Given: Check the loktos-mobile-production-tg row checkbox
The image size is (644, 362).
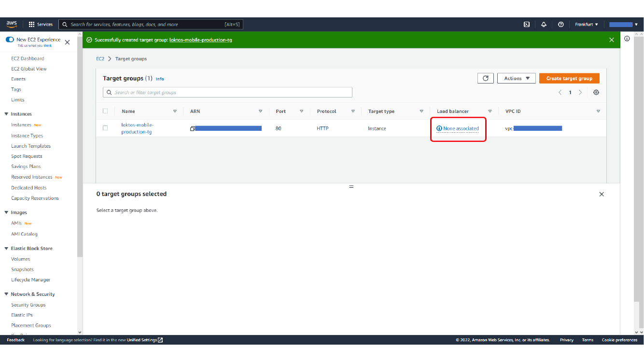Looking at the screenshot, I should pyautogui.click(x=105, y=128).
